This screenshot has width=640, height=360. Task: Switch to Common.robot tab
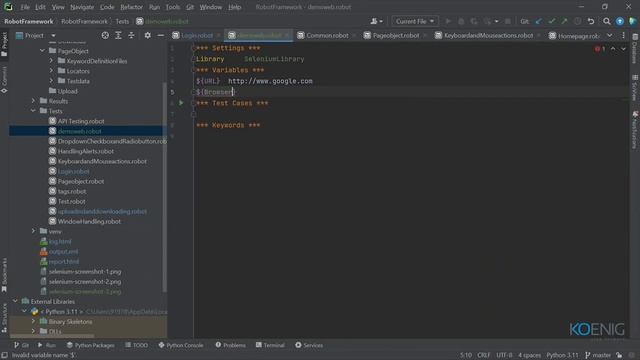point(327,36)
